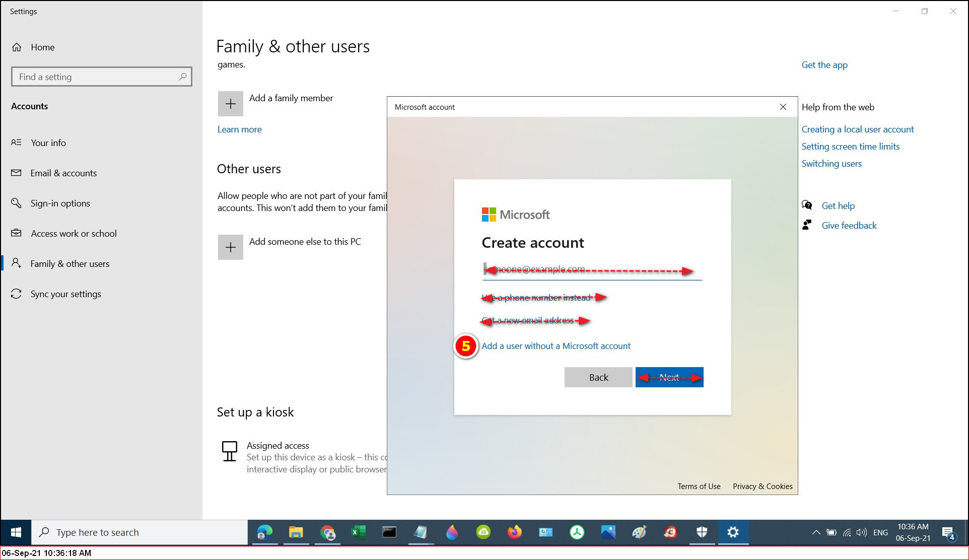Click the Home icon in sidebar
Screen dimensions: 969x560
pos(17,47)
